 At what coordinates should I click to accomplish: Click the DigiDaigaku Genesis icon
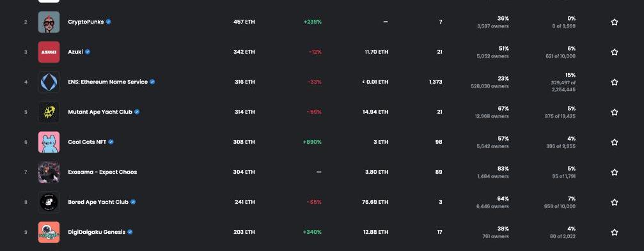49,232
